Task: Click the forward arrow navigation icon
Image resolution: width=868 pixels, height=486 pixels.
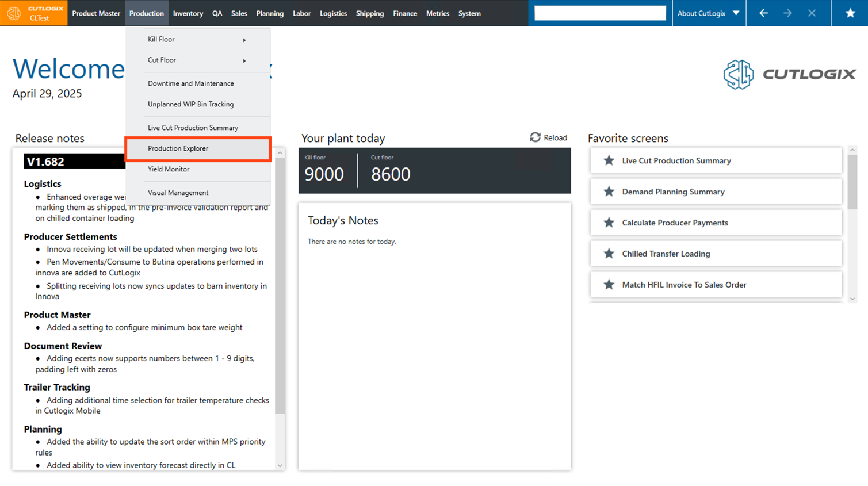Action: click(x=787, y=13)
